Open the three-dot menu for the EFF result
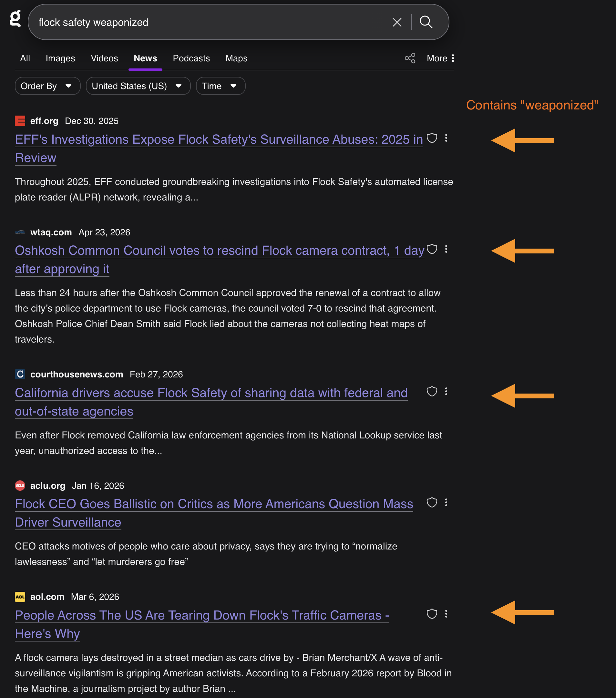Screen dimensions: 616x698 coord(446,138)
